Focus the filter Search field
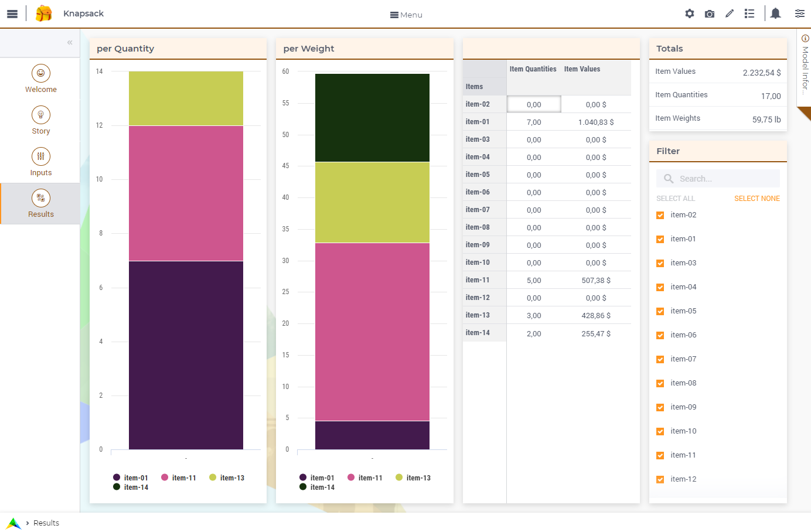Viewport: 811px width, 532px height. point(718,179)
